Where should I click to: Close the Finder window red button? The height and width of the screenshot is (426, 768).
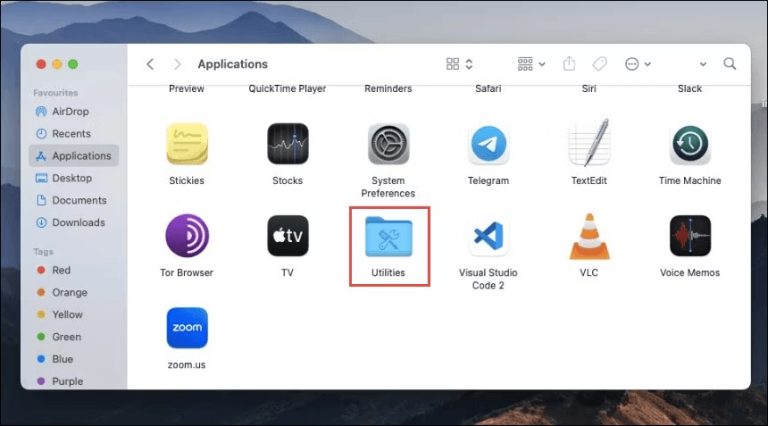(41, 64)
